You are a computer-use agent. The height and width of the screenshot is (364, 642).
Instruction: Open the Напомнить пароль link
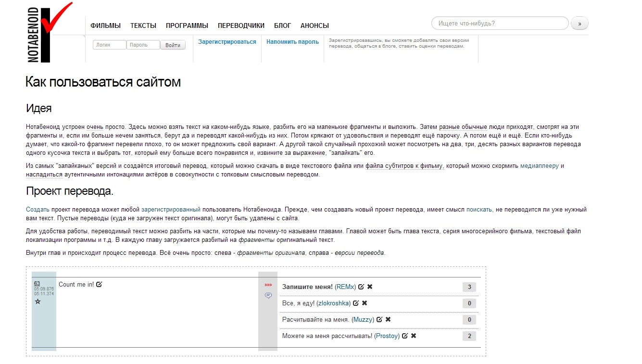292,42
